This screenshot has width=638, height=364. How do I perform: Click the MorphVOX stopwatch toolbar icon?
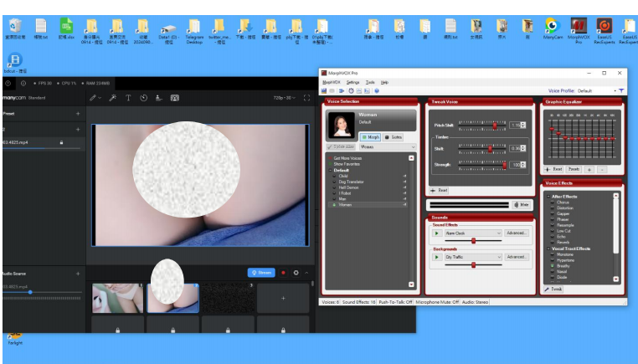351,90
